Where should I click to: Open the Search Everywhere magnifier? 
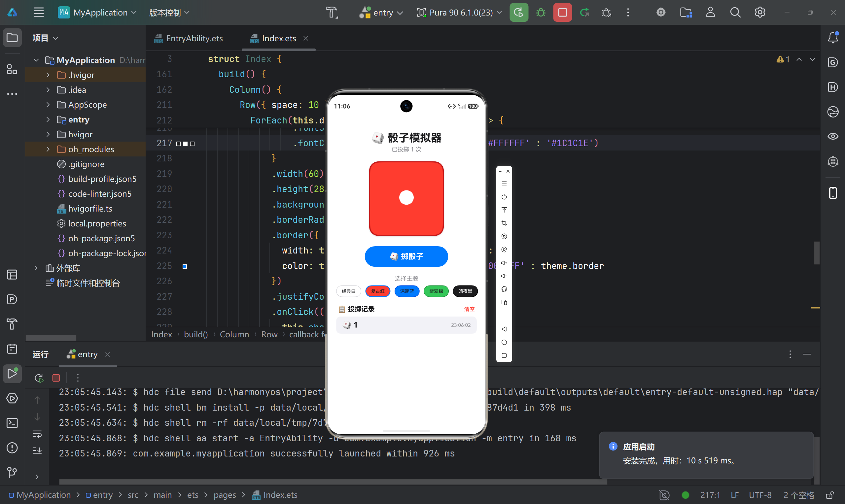tap(735, 13)
